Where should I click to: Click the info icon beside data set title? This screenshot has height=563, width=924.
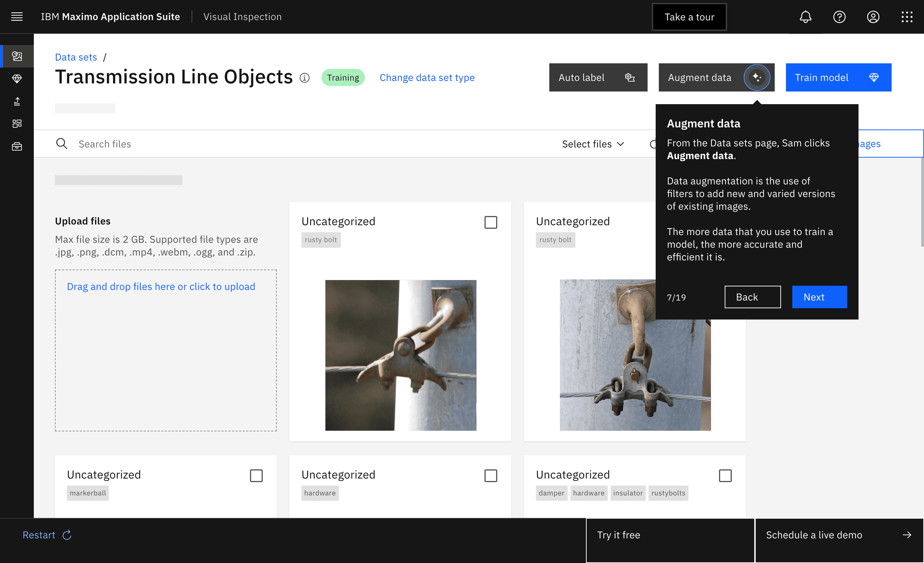pos(304,78)
